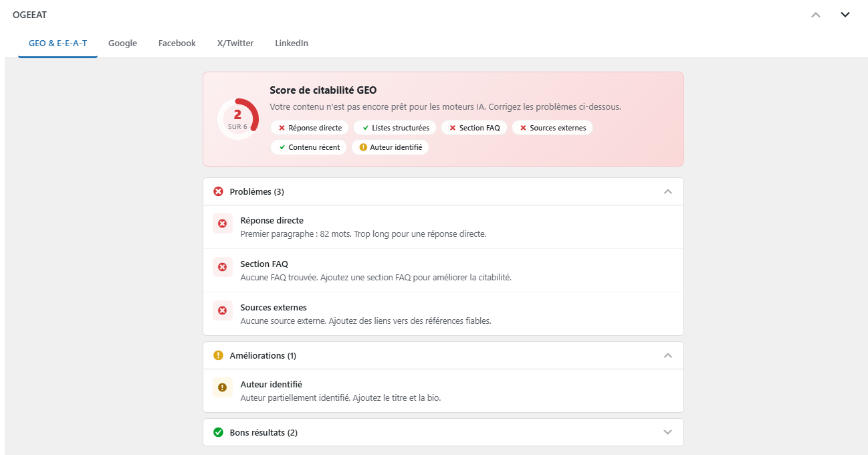Image resolution: width=868 pixels, height=455 pixels.
Task: Click the error icon beside Sources externes
Action: [223, 310]
